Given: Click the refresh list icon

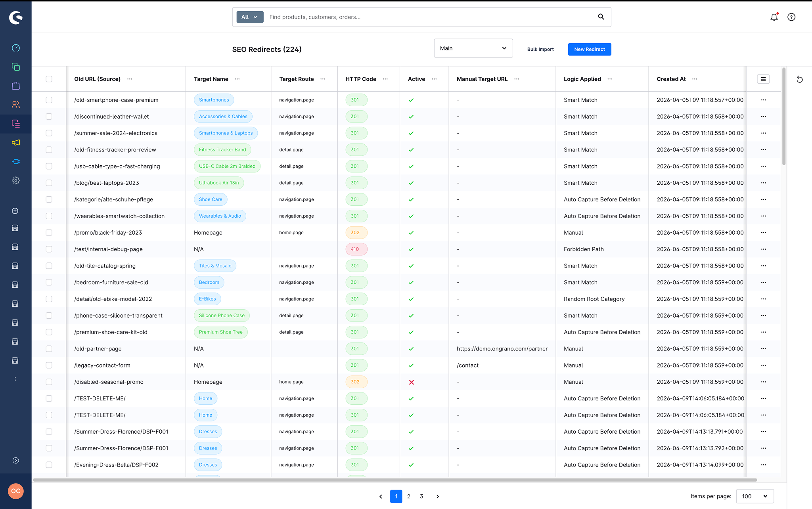Looking at the screenshot, I should 800,79.
